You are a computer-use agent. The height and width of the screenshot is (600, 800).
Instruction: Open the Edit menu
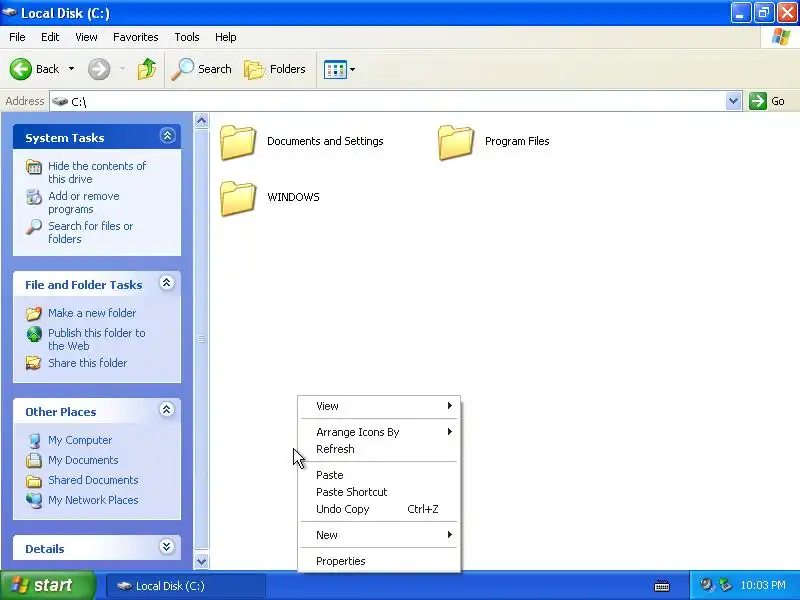point(50,37)
